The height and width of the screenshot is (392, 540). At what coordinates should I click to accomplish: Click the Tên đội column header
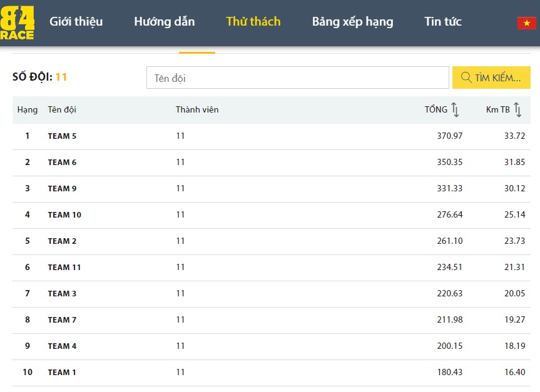(62, 110)
